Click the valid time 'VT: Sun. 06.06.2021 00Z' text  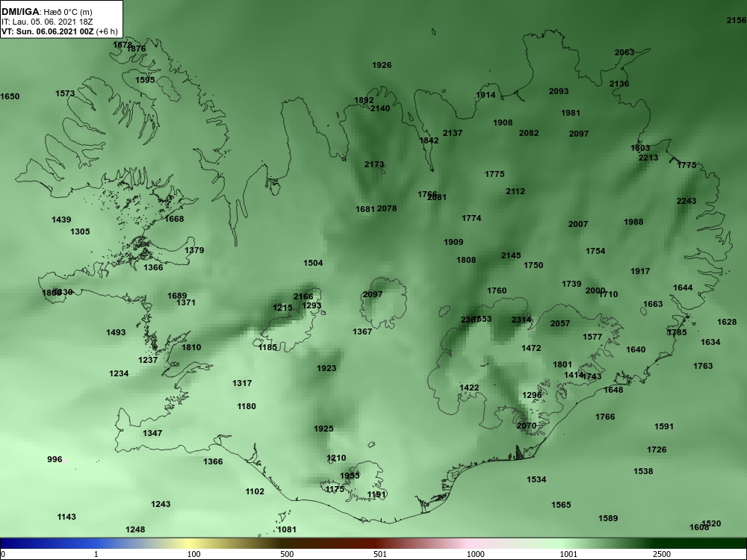pos(48,31)
